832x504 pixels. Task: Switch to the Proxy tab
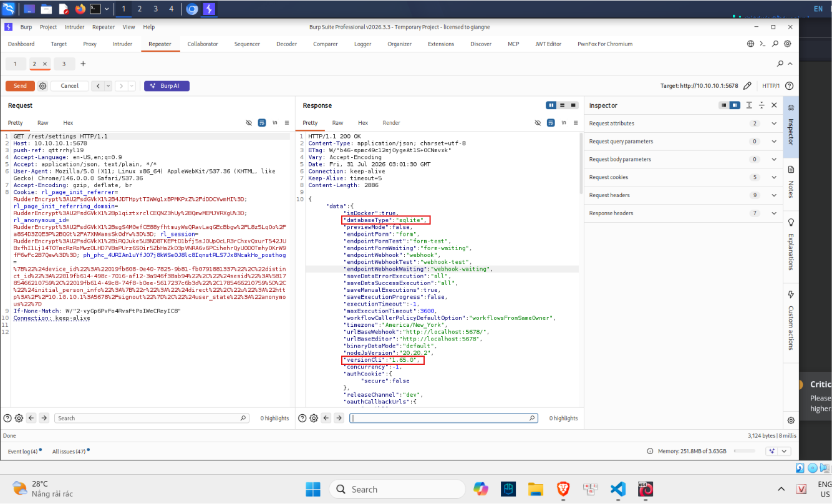click(x=90, y=44)
